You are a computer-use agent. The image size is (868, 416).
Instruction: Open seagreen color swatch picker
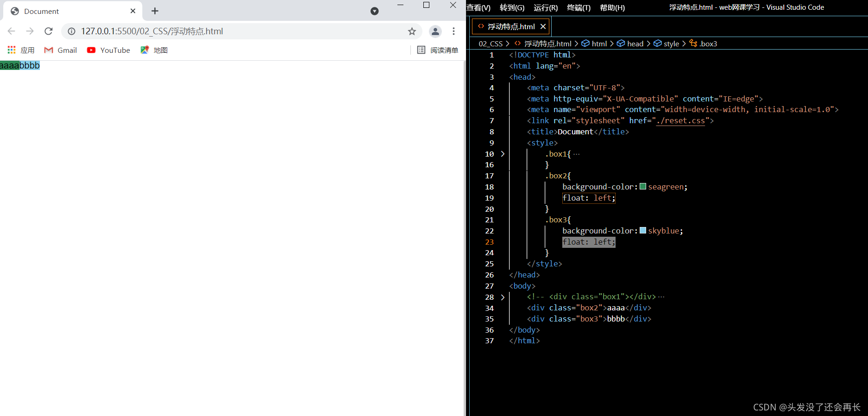click(x=643, y=187)
